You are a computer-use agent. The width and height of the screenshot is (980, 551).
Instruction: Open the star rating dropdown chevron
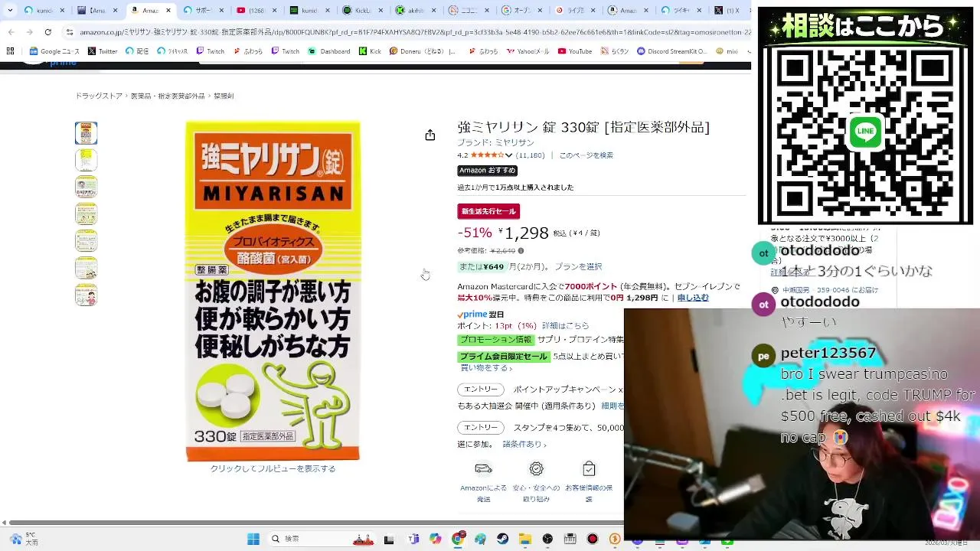coord(508,155)
